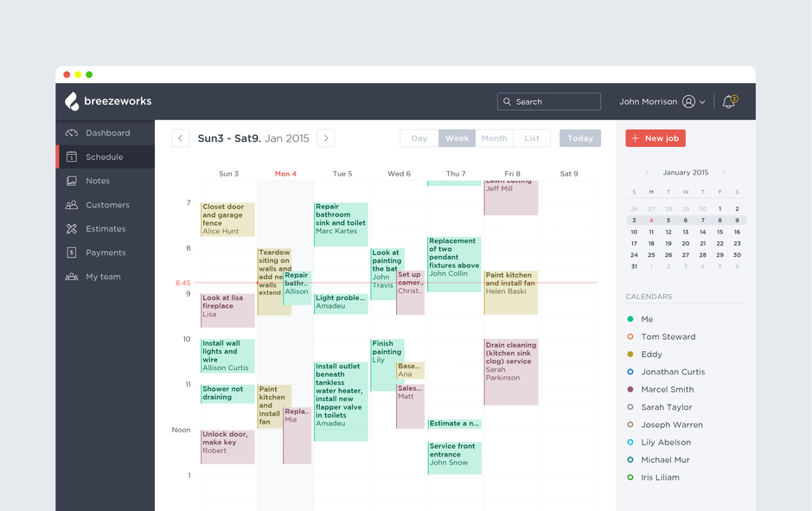Expand John Morrison account dropdown chevron
The width and height of the screenshot is (812, 511).
click(702, 102)
